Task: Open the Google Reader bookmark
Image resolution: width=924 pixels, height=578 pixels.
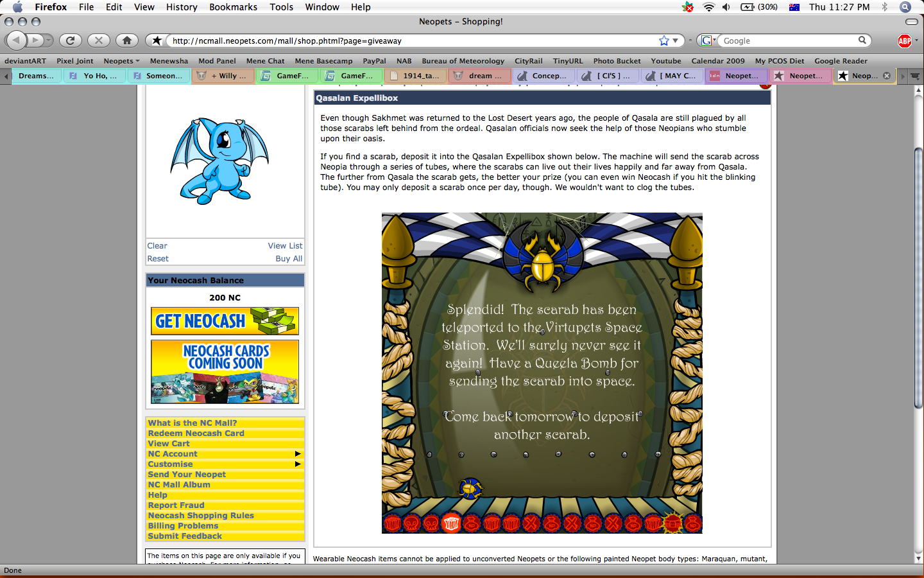Action: click(841, 61)
